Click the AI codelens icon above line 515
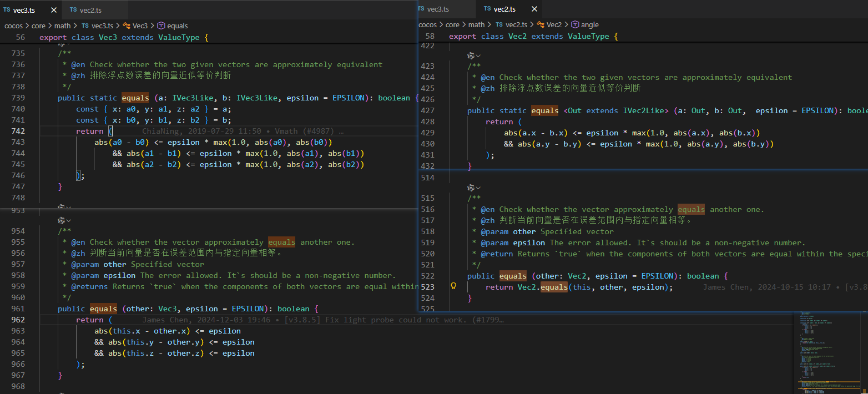Image resolution: width=868 pixels, height=394 pixels. point(471,188)
